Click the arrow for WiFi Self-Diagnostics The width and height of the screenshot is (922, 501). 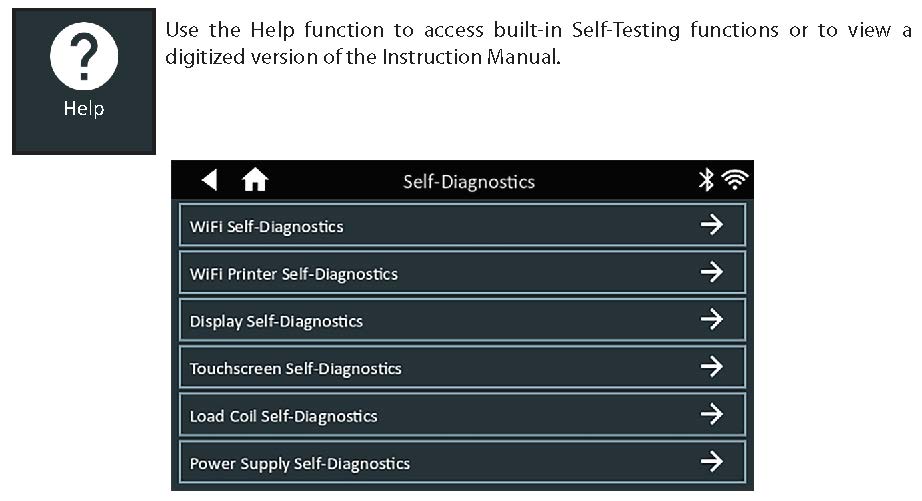click(x=711, y=225)
